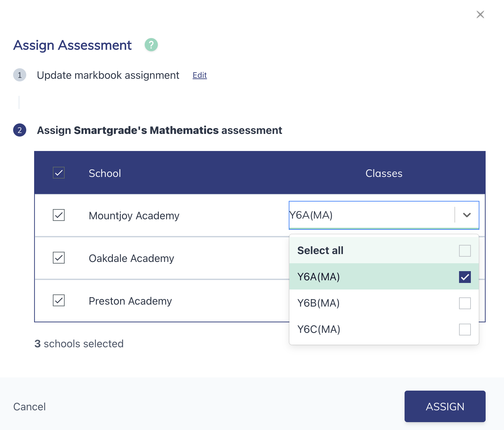504x430 pixels.
Task: Toggle the header select-all schools checkbox
Action: pyautogui.click(x=59, y=173)
